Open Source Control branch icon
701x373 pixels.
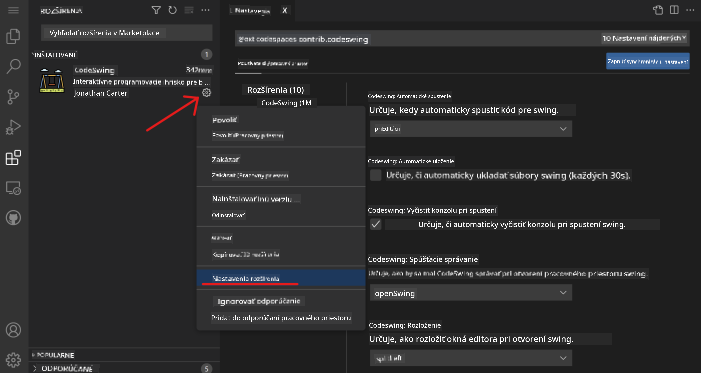(x=13, y=97)
